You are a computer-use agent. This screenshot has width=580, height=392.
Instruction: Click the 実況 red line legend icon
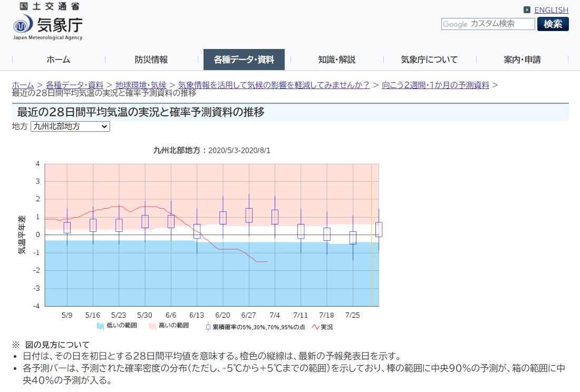(x=316, y=327)
